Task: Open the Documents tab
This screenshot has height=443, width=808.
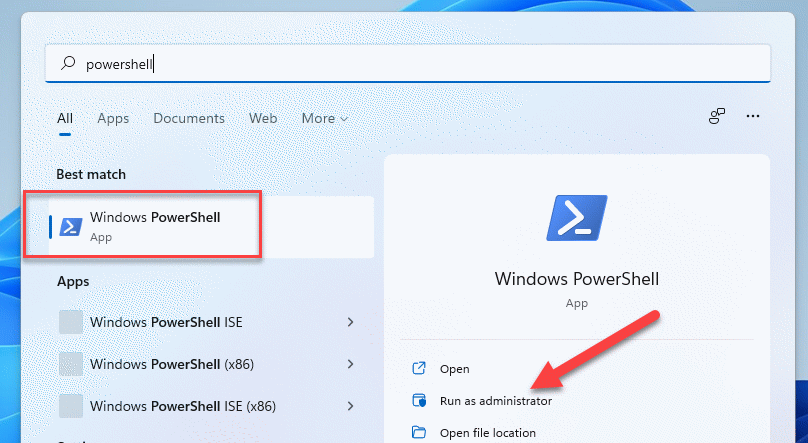Action: tap(189, 118)
